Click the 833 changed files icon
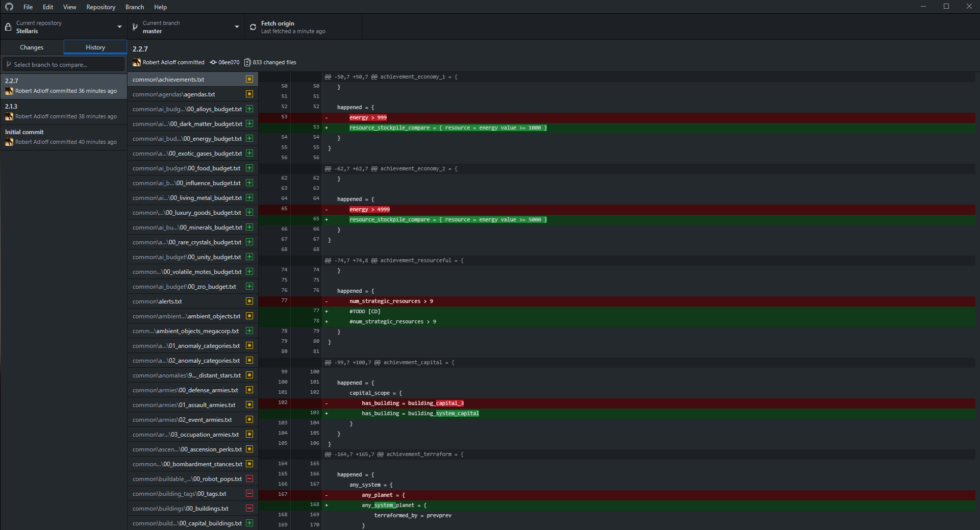Screen dimensions: 980x530 [247, 62]
